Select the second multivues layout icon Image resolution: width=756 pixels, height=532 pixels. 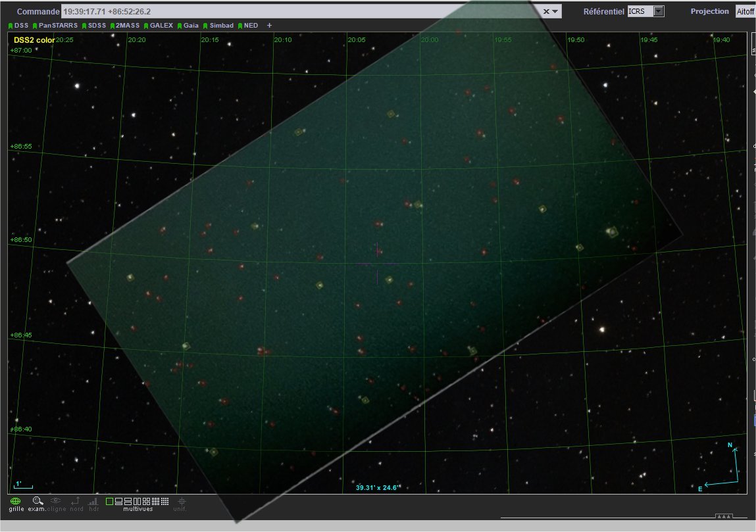[x=118, y=502]
